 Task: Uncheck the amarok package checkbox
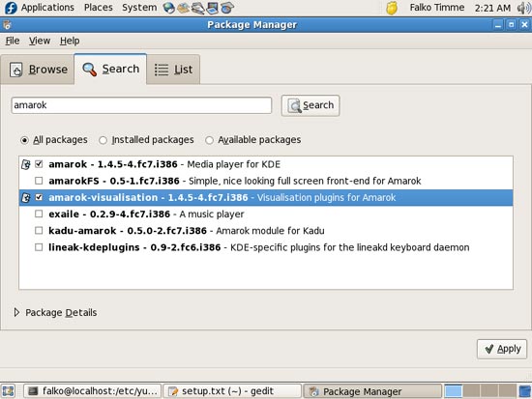(x=39, y=164)
